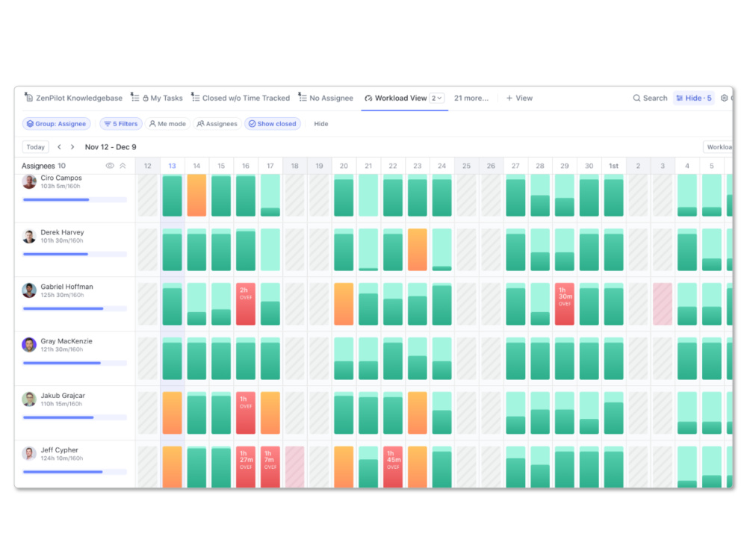Click Gabriel Hoffman capacity progress bar
This screenshot has width=747, height=560.
click(x=75, y=308)
